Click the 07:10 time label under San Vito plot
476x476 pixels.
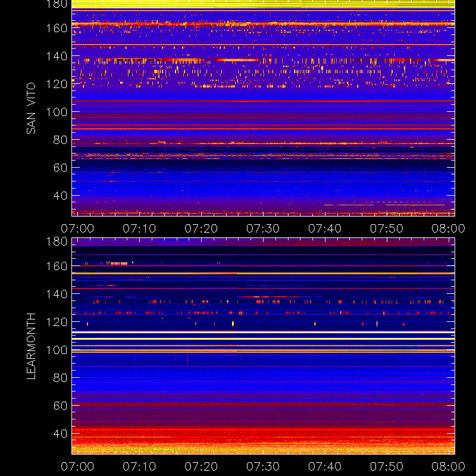click(x=139, y=228)
